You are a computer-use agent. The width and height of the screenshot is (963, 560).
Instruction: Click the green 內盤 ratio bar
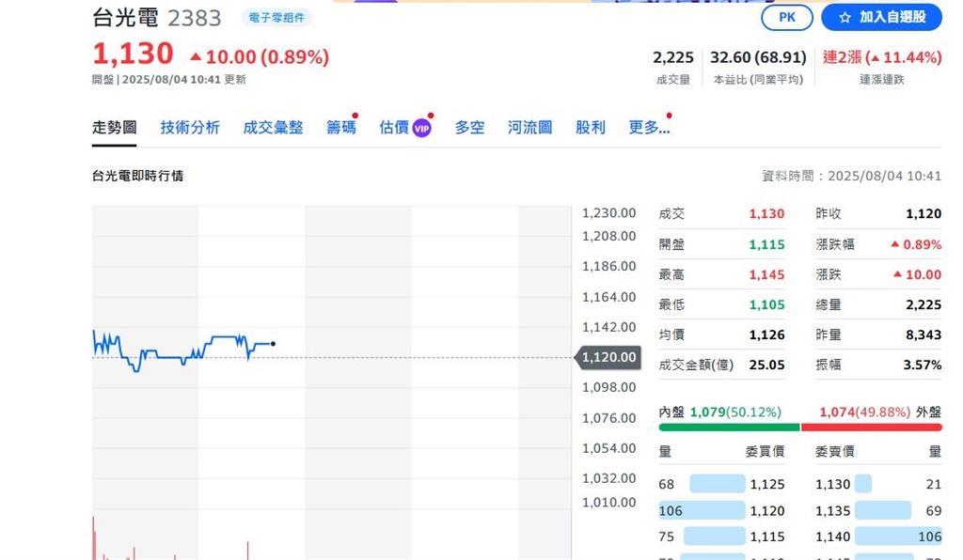(x=729, y=427)
